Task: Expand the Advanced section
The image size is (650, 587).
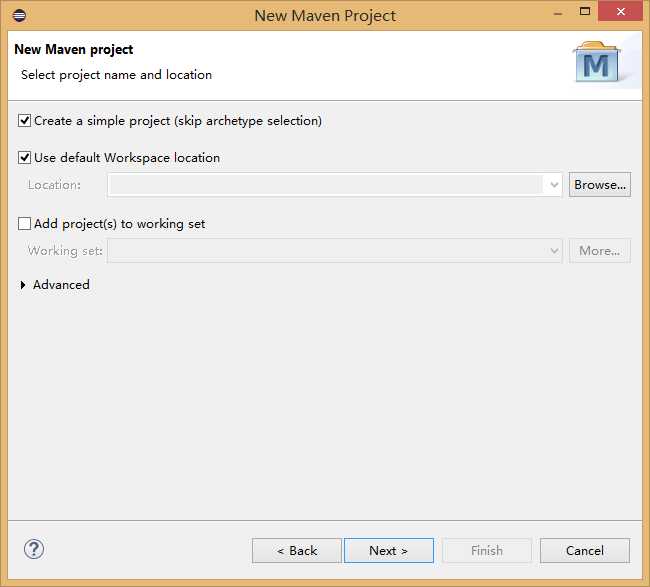Action: [23, 285]
